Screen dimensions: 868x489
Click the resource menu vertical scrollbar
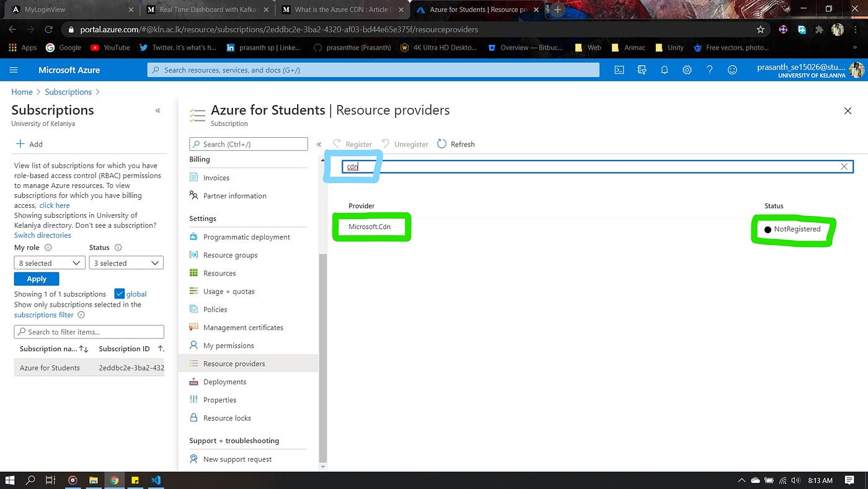pyautogui.click(x=322, y=358)
